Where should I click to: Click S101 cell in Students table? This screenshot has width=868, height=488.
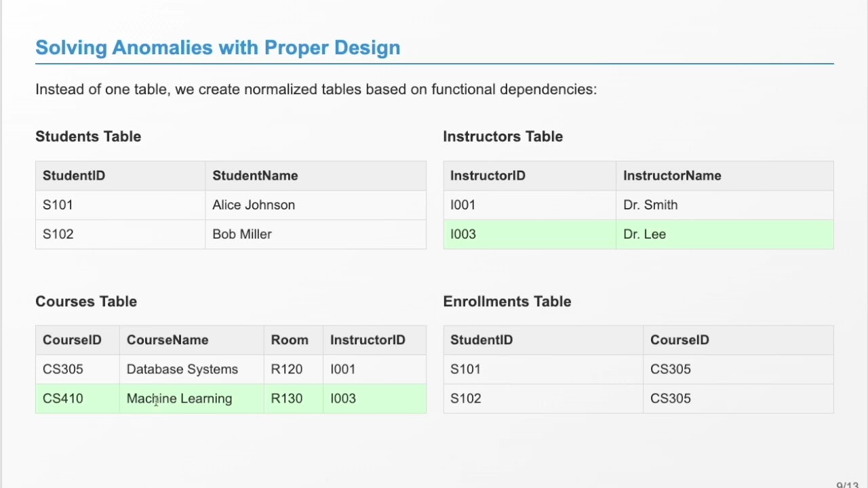coord(120,205)
